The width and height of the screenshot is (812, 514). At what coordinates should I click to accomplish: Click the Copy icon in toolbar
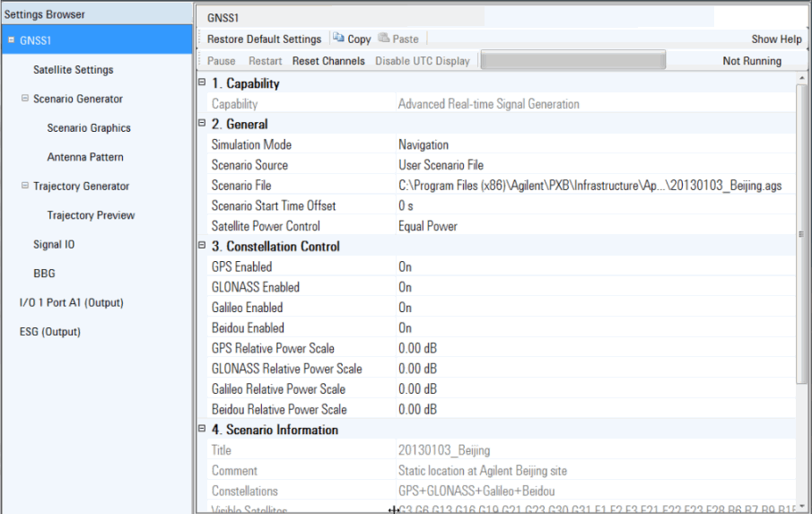coord(339,39)
